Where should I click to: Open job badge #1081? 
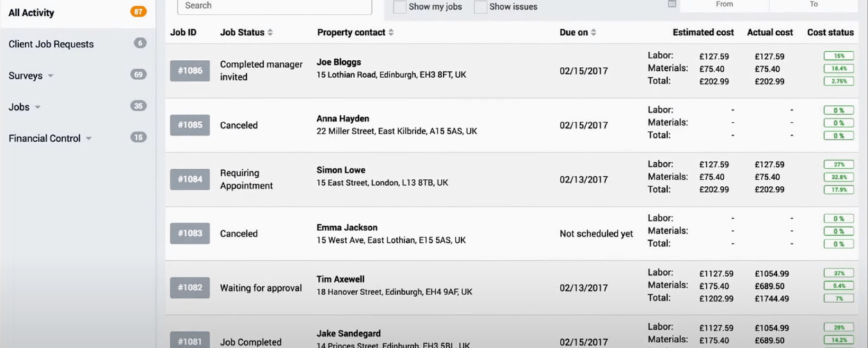190,340
